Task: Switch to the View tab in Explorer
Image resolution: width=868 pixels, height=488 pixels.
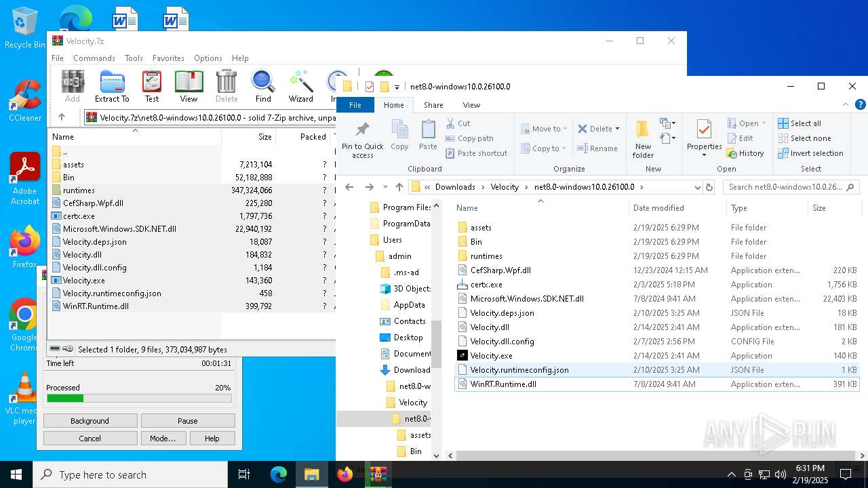Action: click(471, 105)
